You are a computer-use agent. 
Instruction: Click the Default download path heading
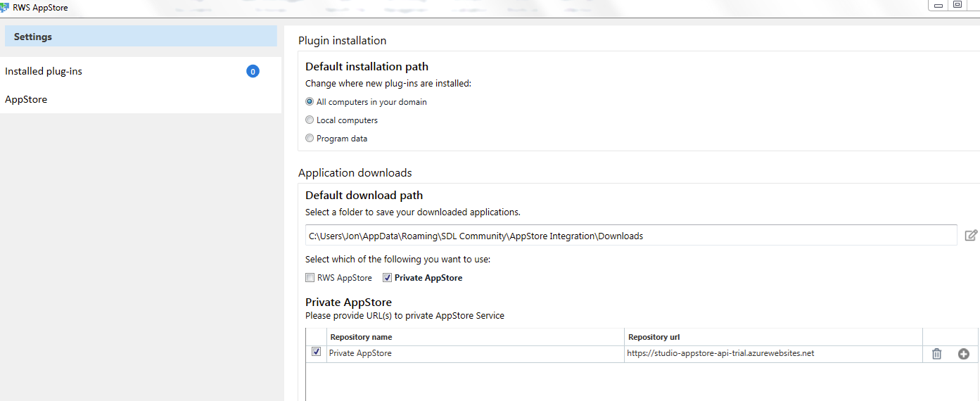point(364,195)
